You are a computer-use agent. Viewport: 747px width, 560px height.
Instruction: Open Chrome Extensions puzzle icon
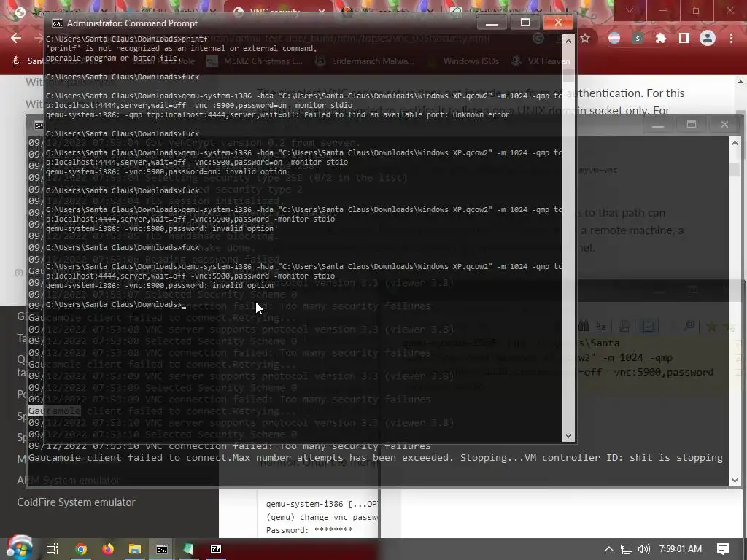660,39
